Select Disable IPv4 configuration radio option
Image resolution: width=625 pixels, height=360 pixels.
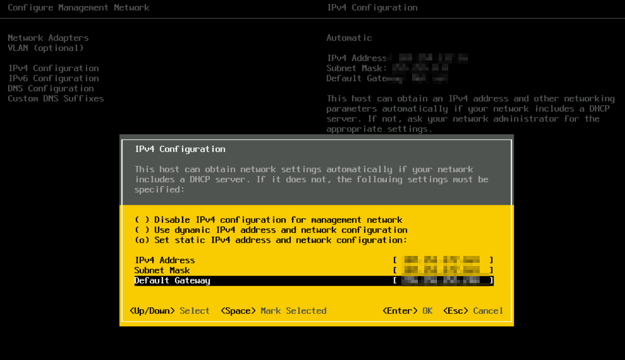pyautogui.click(x=269, y=220)
